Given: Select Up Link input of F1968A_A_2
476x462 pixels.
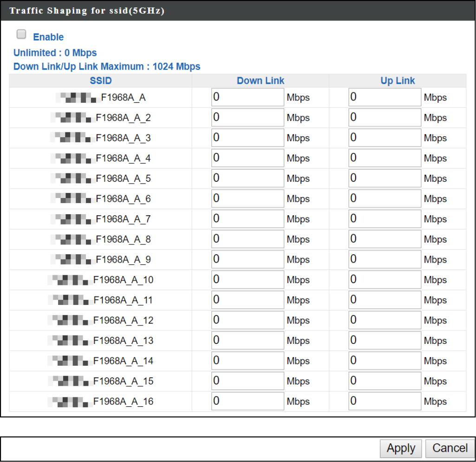Looking at the screenshot, I should 385,118.
